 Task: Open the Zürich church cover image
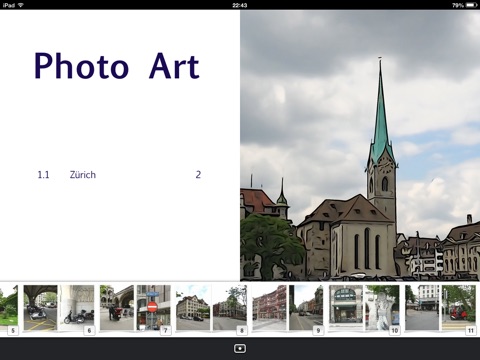click(360, 145)
